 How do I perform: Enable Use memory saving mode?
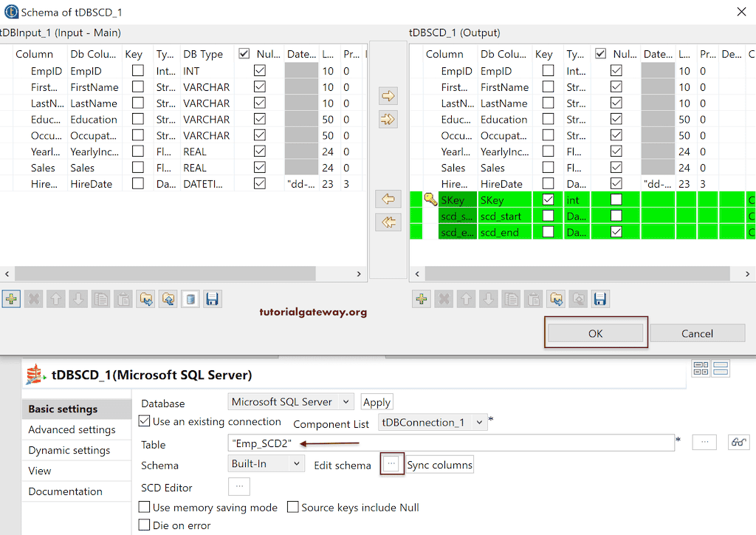(143, 508)
